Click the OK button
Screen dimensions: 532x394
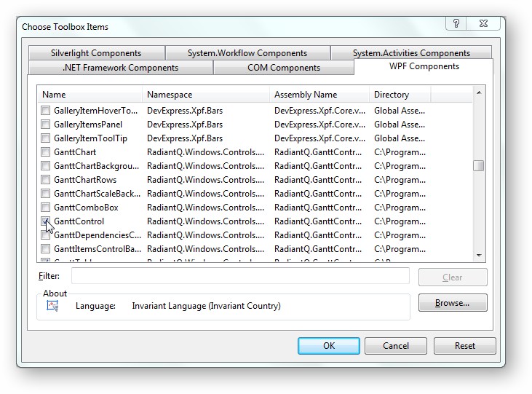click(x=328, y=346)
